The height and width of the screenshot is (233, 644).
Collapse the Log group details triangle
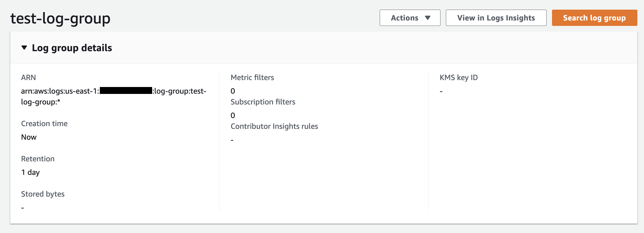click(24, 48)
